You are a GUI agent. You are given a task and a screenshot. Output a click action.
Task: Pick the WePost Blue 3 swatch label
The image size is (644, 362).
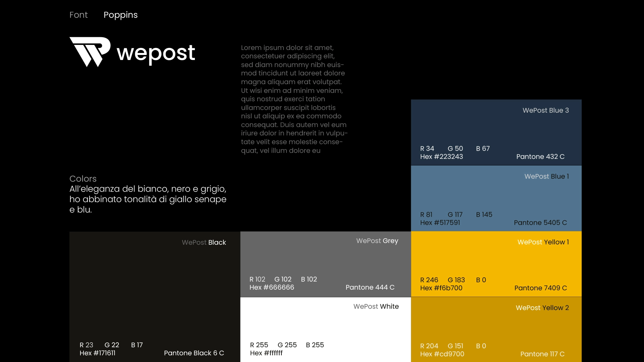(546, 110)
